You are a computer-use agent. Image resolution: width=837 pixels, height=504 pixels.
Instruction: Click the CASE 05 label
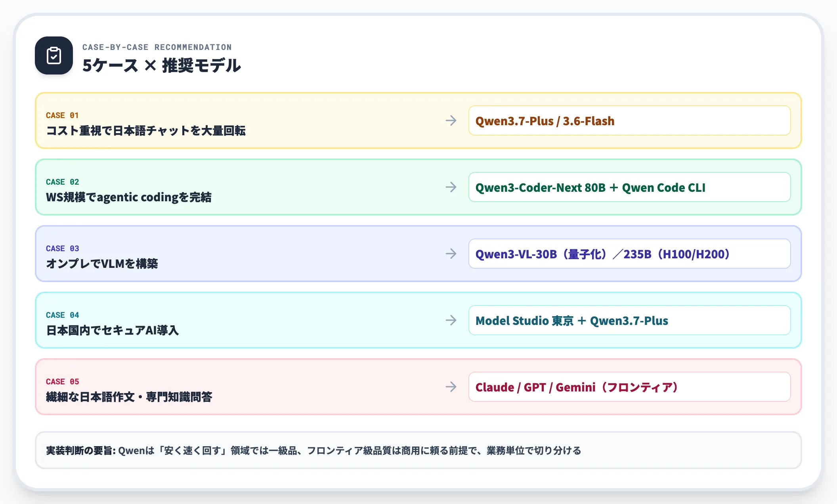coord(62,382)
